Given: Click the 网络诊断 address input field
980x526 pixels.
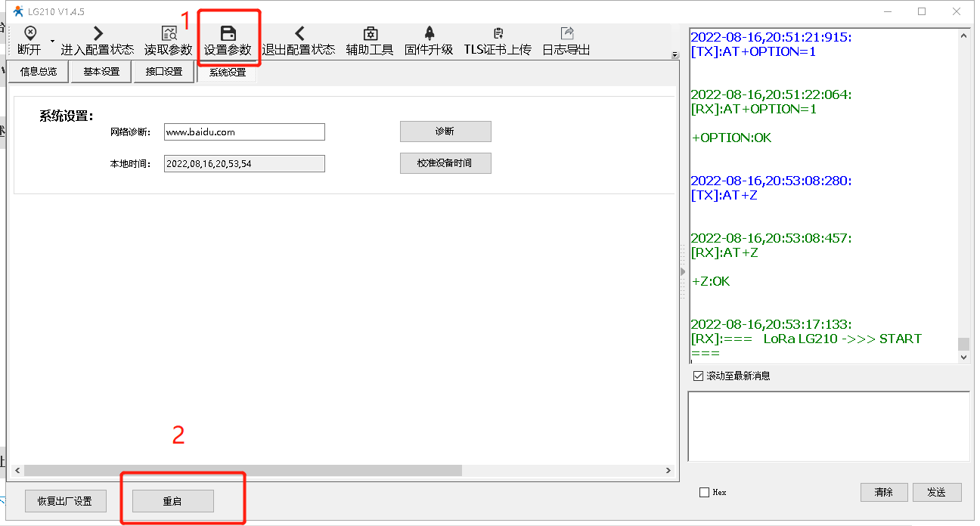Looking at the screenshot, I should pyautogui.click(x=244, y=131).
